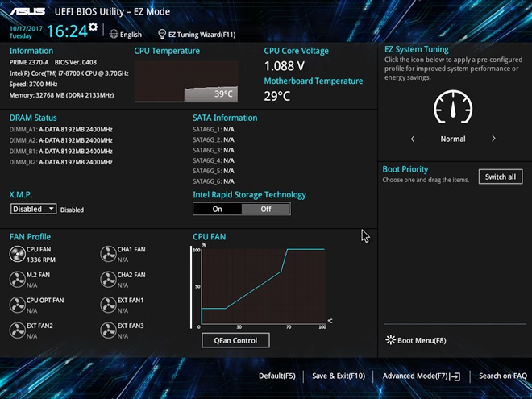The image size is (532, 399).
Task: Click the PRIME Z370-A BIOS Ver. 0408 line
Action: click(53, 62)
